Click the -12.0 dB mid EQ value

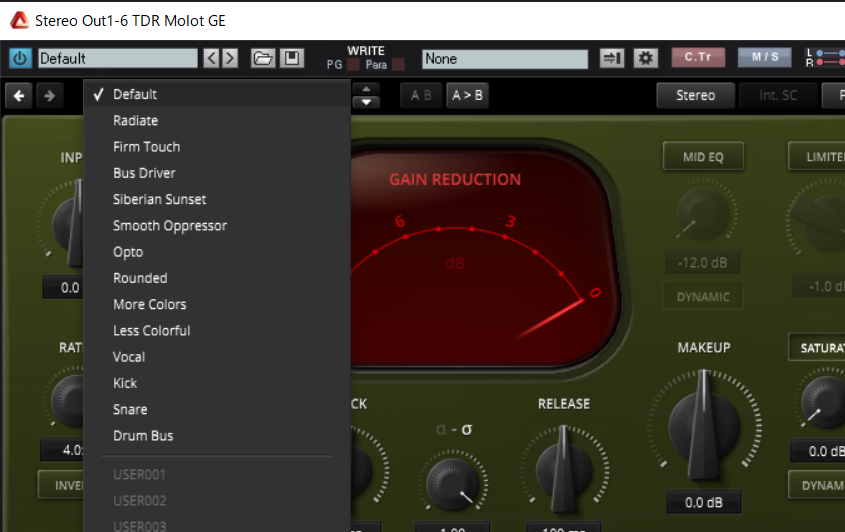coord(702,263)
